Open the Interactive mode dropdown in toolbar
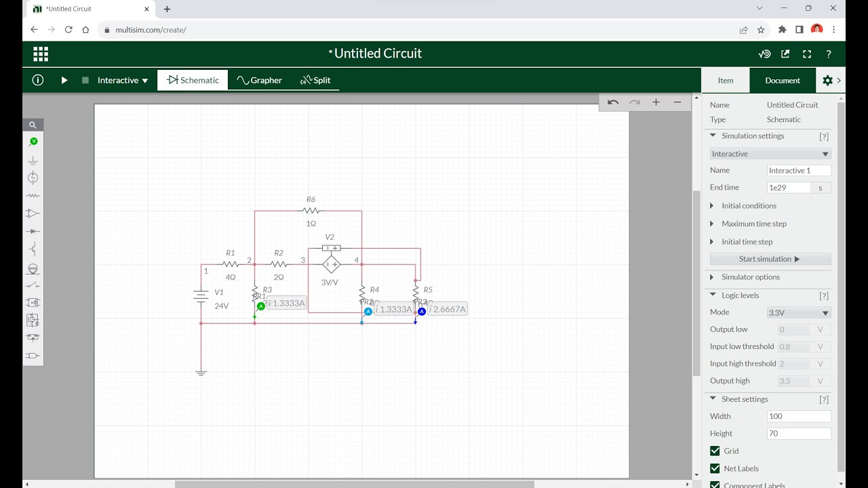868x488 pixels. pos(123,80)
